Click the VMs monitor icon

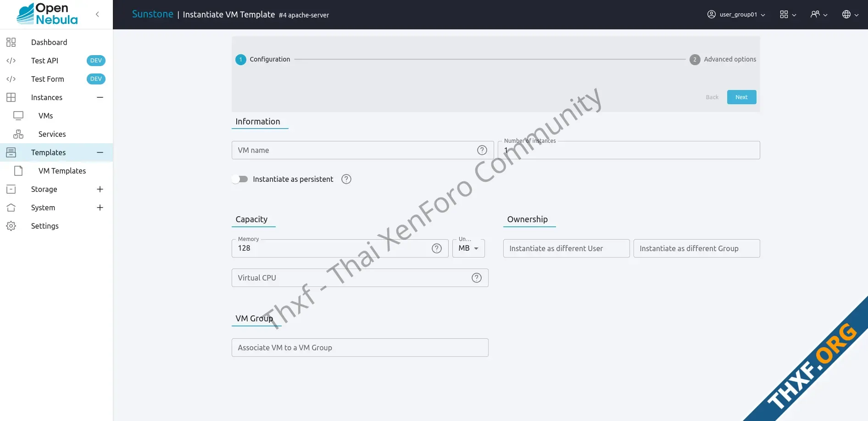click(18, 116)
